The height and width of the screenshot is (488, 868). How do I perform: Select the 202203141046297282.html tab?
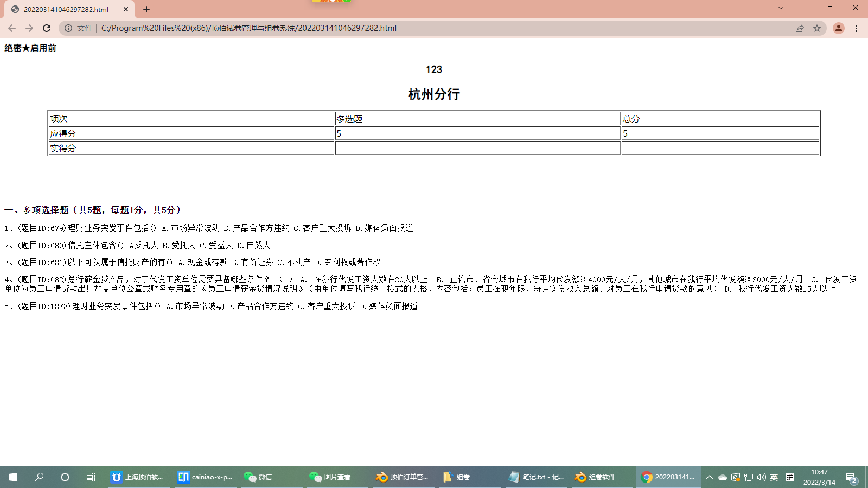pyautogui.click(x=65, y=9)
